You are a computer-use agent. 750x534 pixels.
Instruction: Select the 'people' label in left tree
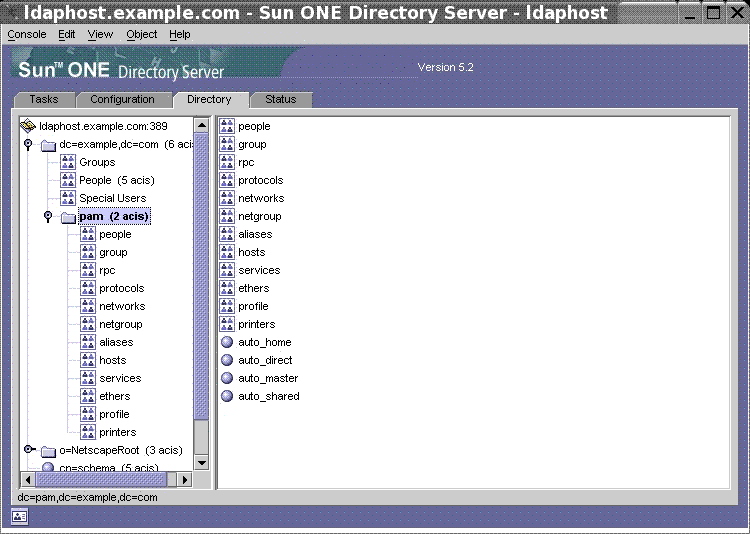(x=115, y=234)
